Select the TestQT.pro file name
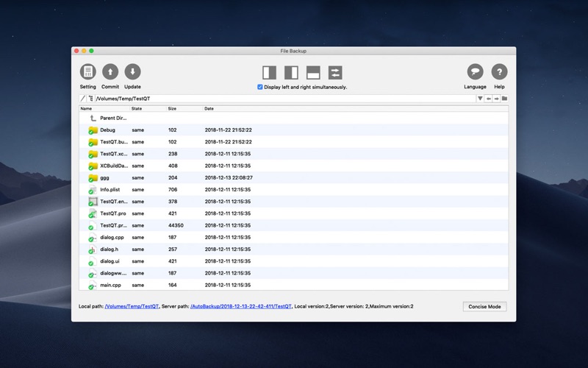Image resolution: width=588 pixels, height=368 pixels. [x=113, y=213]
